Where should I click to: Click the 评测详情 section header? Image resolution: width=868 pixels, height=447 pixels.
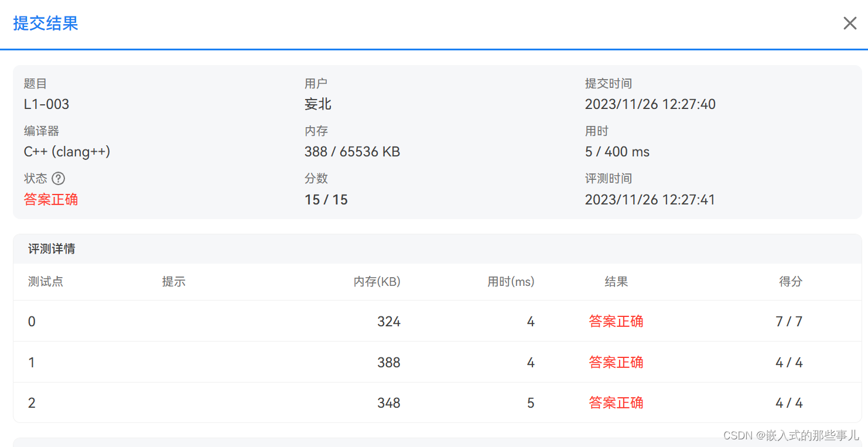[x=52, y=249]
